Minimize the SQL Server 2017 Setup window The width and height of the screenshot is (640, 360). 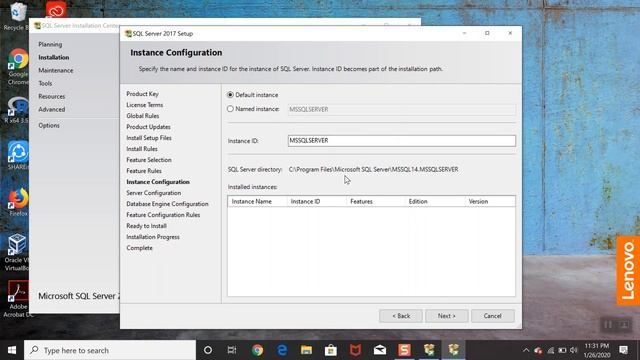tap(464, 33)
